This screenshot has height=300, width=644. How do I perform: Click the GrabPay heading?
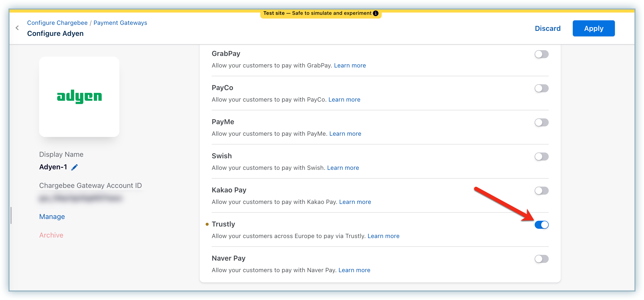[x=226, y=54]
